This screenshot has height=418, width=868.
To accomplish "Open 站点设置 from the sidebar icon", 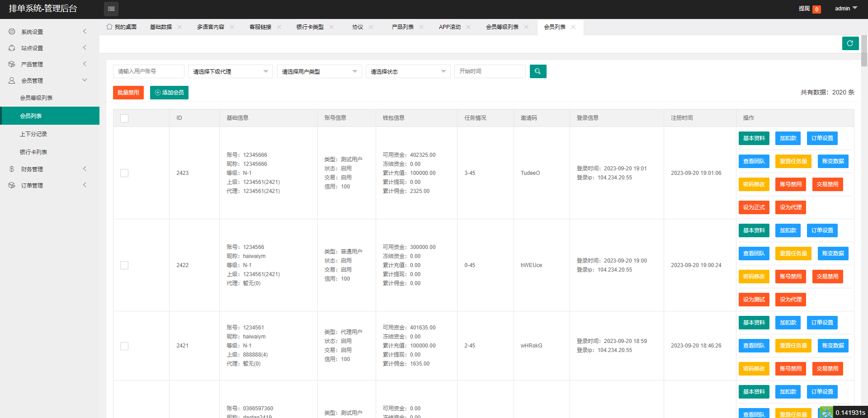I will (x=12, y=47).
